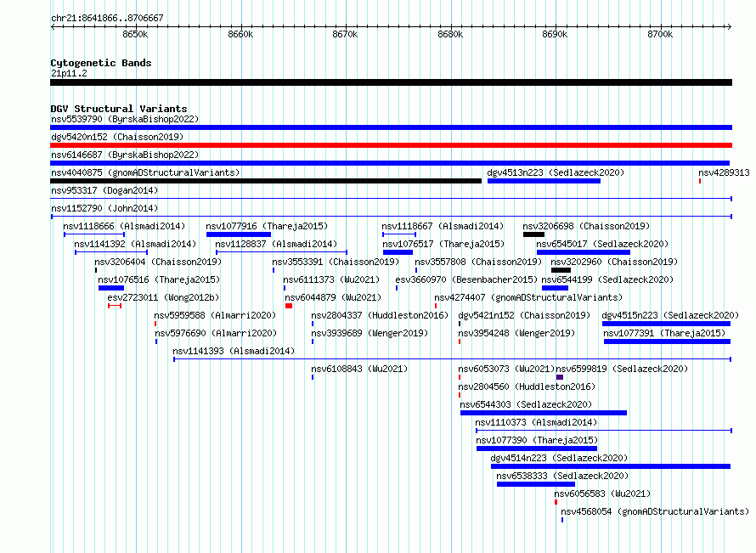Click the 21p11.2 band name
756x553 pixels.
(69, 73)
